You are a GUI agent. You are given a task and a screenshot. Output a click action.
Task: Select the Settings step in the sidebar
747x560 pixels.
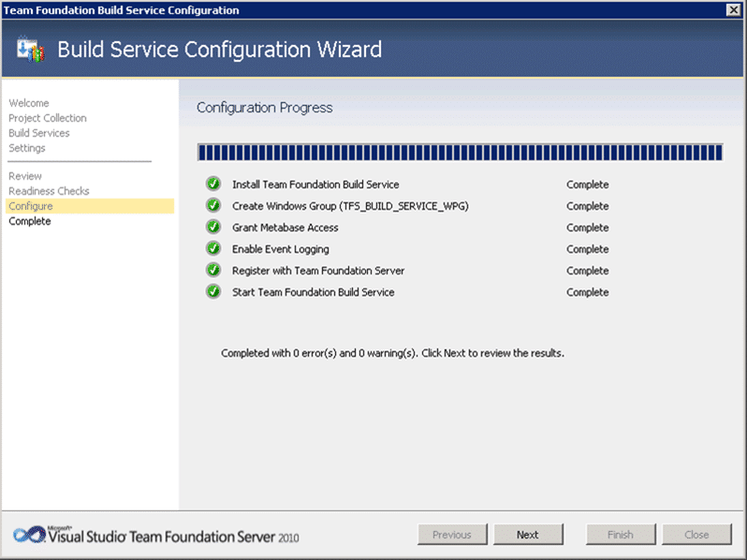coord(27,148)
